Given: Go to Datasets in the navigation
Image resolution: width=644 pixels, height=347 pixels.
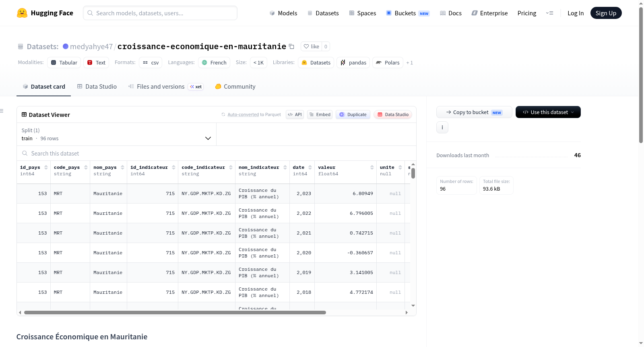Looking at the screenshot, I should click(x=323, y=13).
